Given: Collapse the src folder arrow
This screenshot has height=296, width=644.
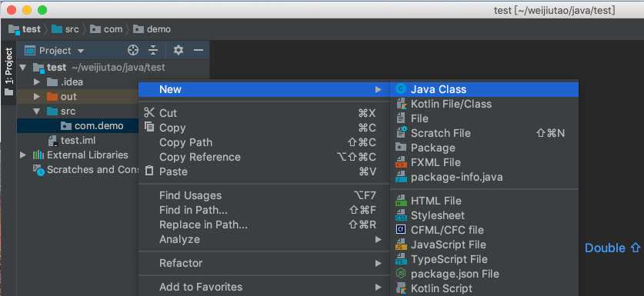Looking at the screenshot, I should (x=37, y=111).
